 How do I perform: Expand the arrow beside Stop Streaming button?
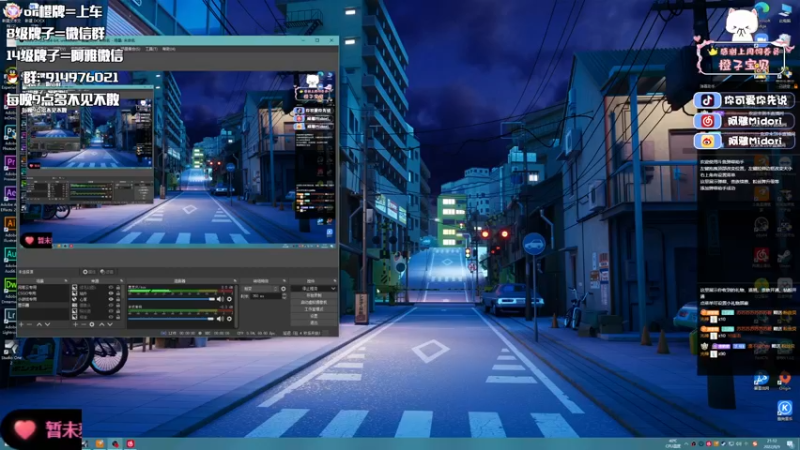pos(333,288)
